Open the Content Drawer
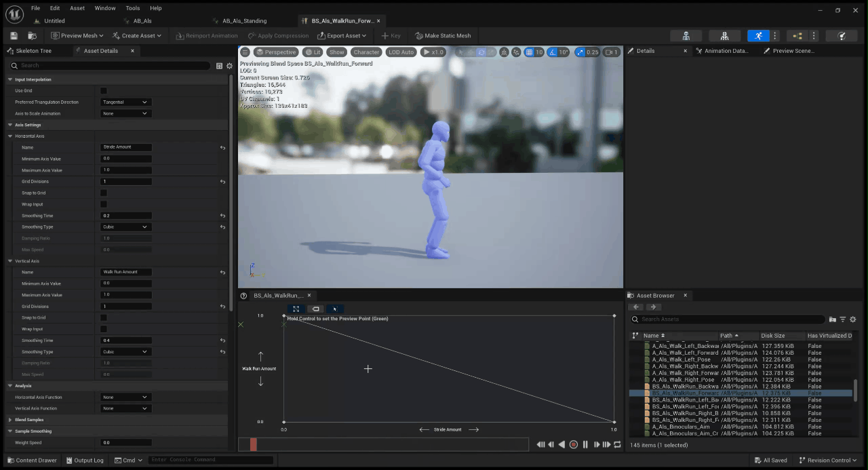 (31, 461)
